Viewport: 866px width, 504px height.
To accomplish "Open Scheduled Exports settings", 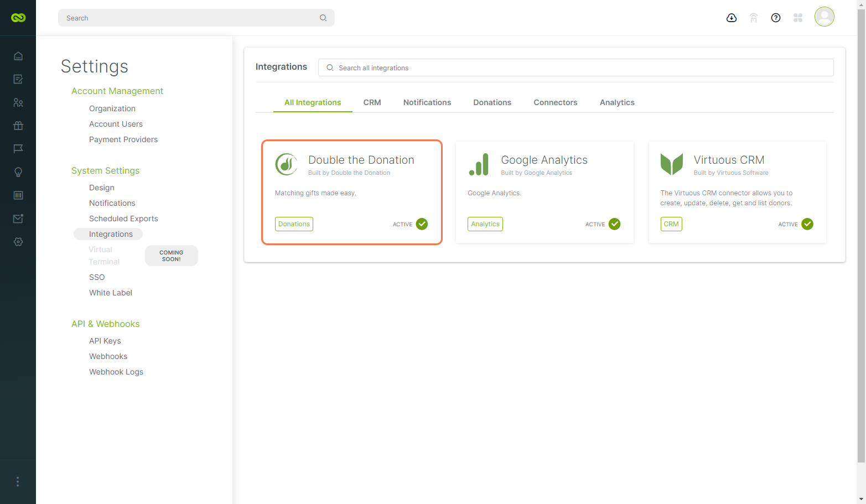I will (124, 219).
